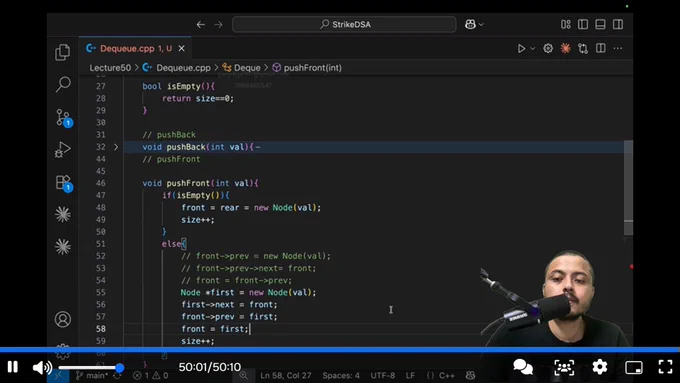Mute the video volume
The width and height of the screenshot is (680, 383).
[42, 368]
